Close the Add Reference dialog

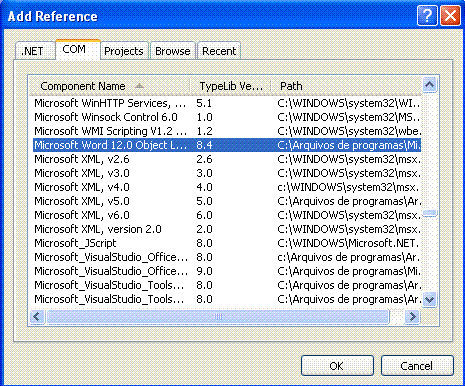click(x=450, y=15)
